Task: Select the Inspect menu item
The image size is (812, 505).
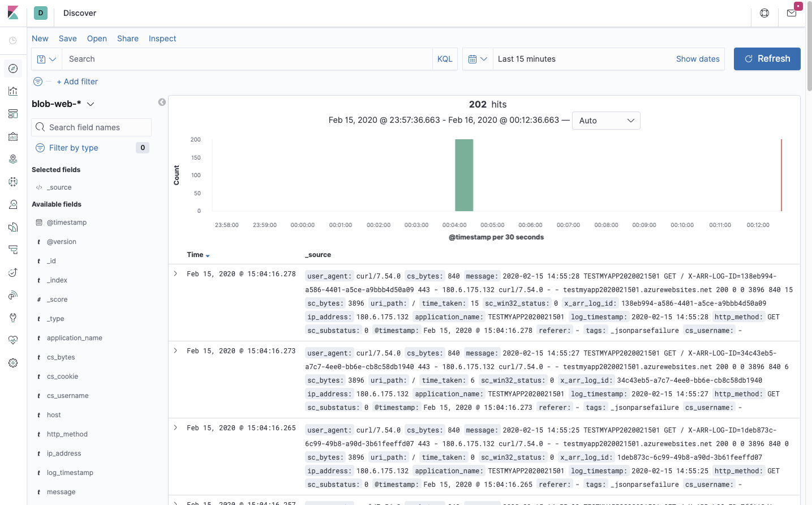Action: click(162, 38)
